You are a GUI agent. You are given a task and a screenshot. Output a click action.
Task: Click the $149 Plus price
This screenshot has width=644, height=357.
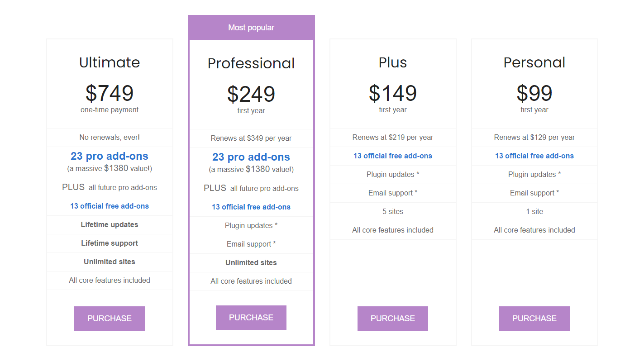(393, 93)
